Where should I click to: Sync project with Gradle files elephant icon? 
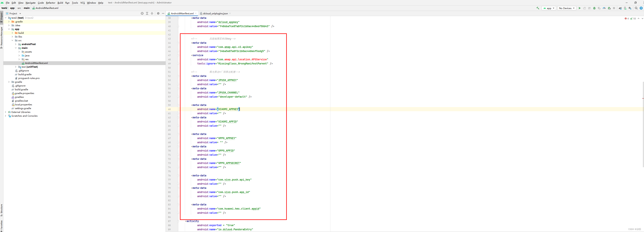tap(620, 8)
